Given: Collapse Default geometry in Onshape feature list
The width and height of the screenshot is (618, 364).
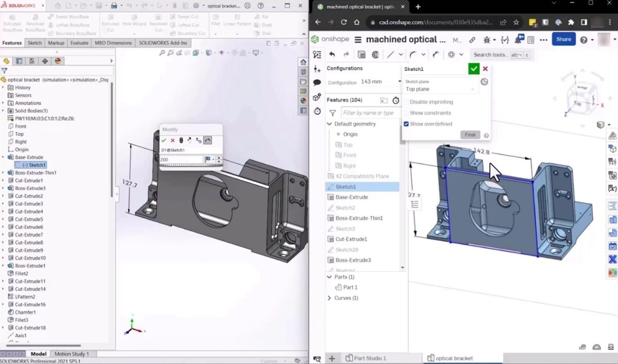Looking at the screenshot, I should [330, 124].
